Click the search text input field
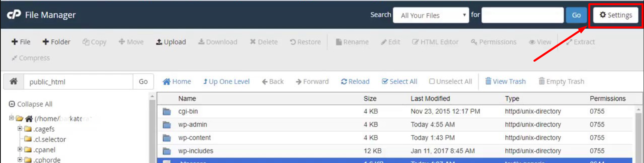 coord(523,15)
